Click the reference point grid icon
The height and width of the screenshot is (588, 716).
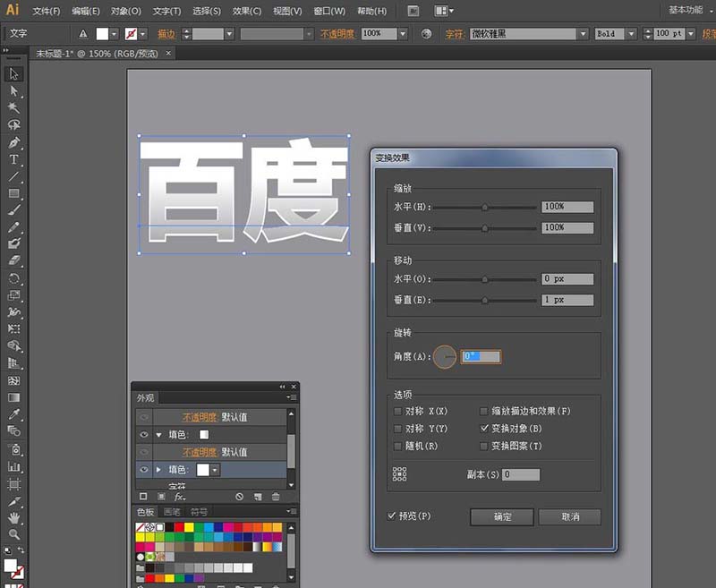pyautogui.click(x=399, y=473)
